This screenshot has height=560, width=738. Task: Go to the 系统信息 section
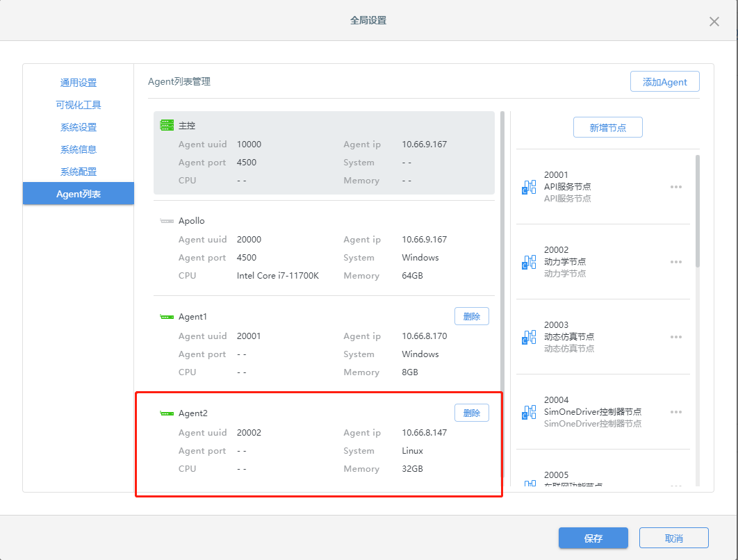click(x=79, y=149)
